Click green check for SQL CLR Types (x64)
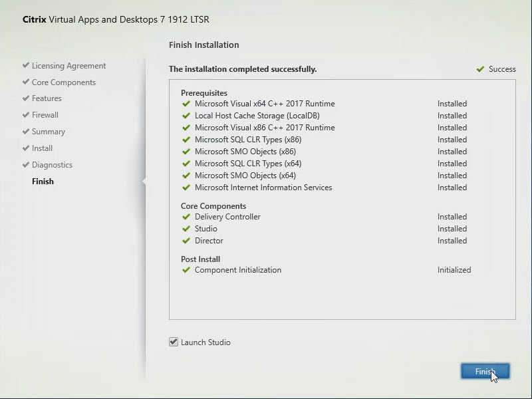 pyautogui.click(x=186, y=164)
